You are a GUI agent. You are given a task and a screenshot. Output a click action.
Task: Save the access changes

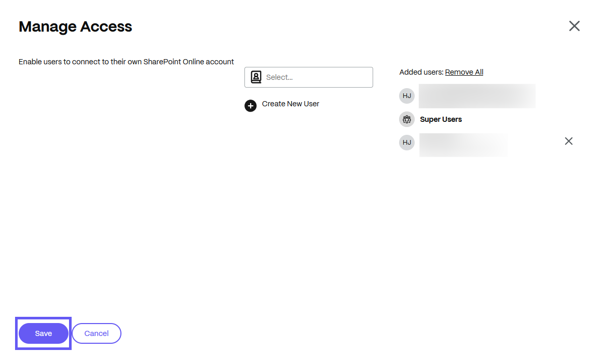click(x=44, y=333)
